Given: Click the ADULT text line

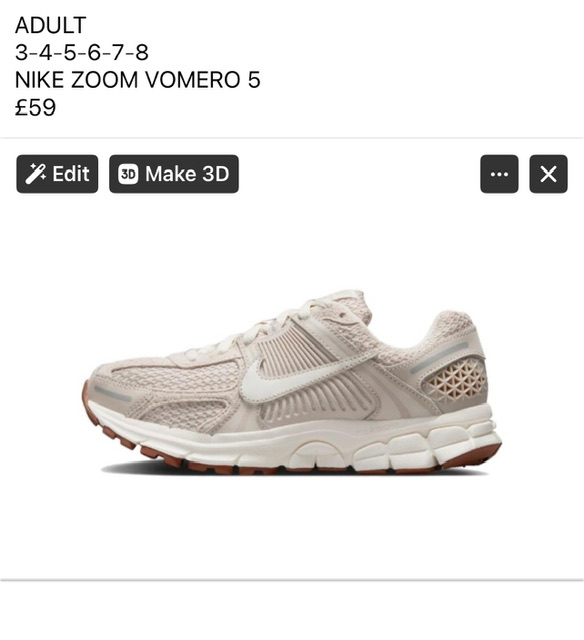Looking at the screenshot, I should click(50, 25).
